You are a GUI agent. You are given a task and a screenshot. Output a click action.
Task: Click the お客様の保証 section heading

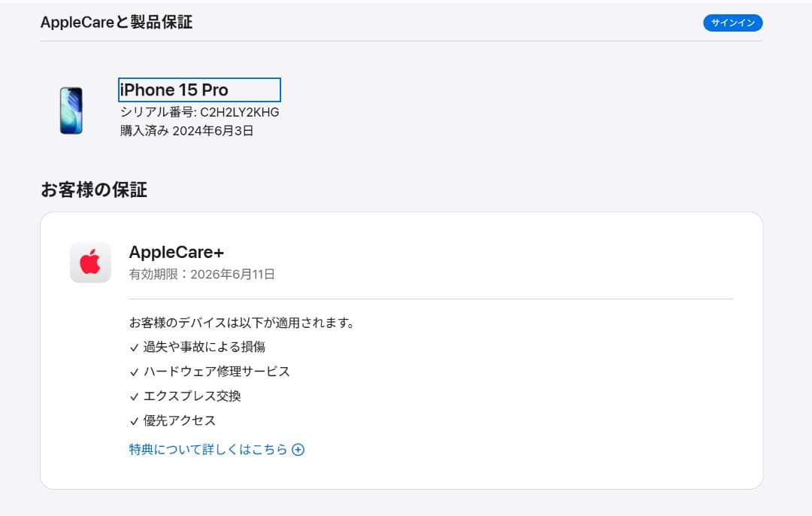coord(95,190)
